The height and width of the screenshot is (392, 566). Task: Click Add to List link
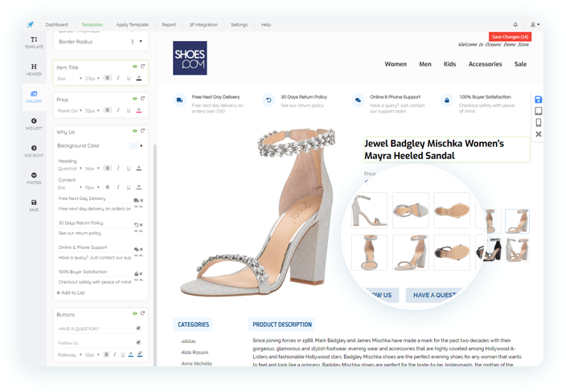[71, 292]
